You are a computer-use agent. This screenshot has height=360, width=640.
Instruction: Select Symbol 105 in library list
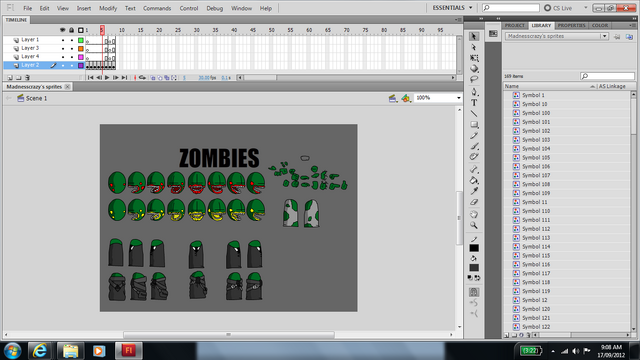[x=536, y=158]
